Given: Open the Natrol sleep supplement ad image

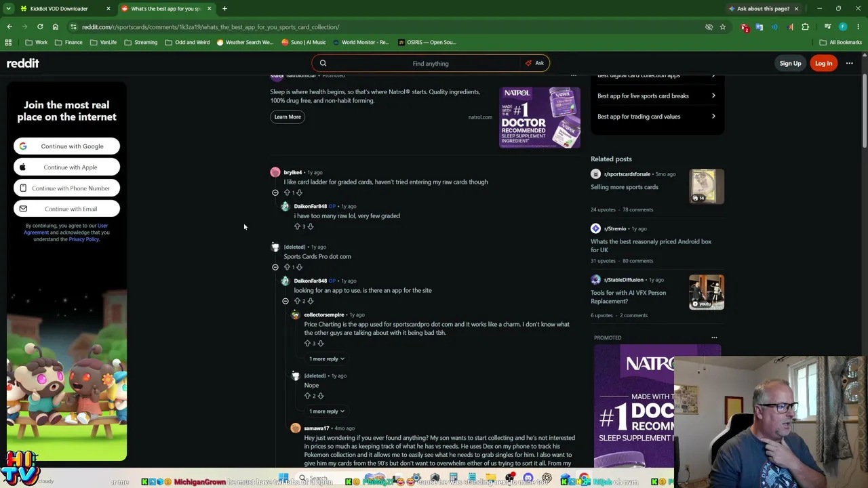Looking at the screenshot, I should coord(540,117).
